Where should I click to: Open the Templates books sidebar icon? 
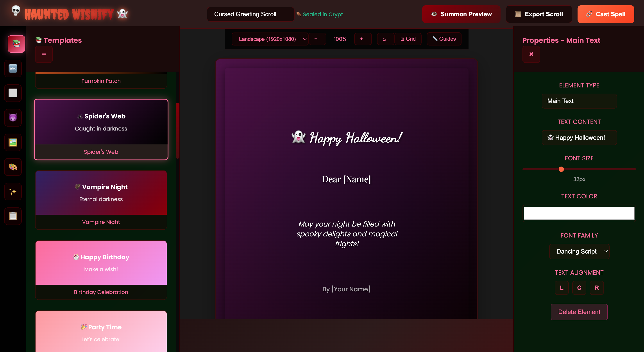coord(16,44)
